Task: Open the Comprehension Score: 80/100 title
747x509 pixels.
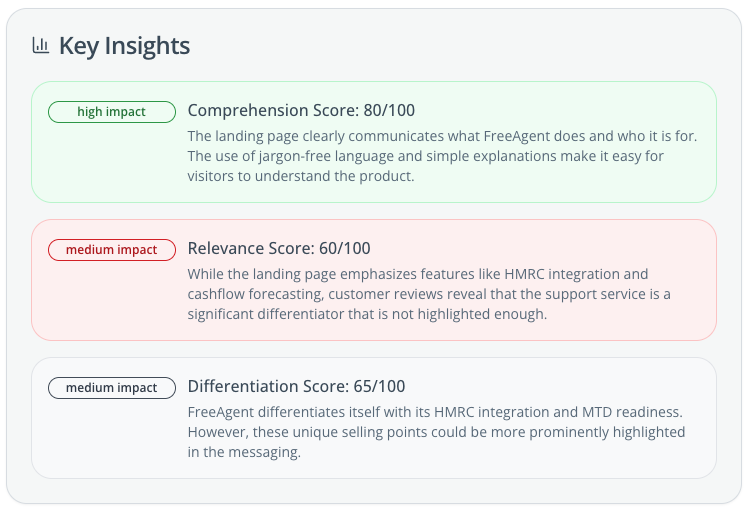Action: click(x=301, y=110)
